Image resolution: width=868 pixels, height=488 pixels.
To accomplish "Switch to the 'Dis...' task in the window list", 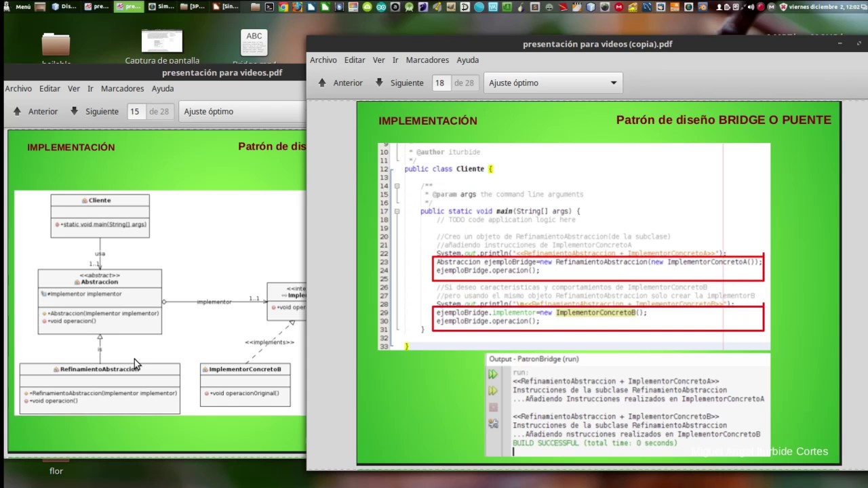I will click(66, 7).
